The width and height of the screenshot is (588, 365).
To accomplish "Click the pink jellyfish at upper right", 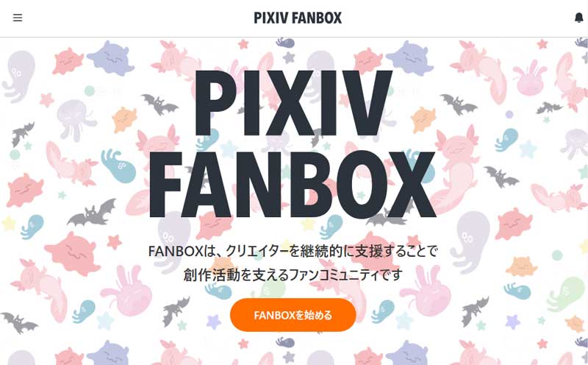I will 529,78.
